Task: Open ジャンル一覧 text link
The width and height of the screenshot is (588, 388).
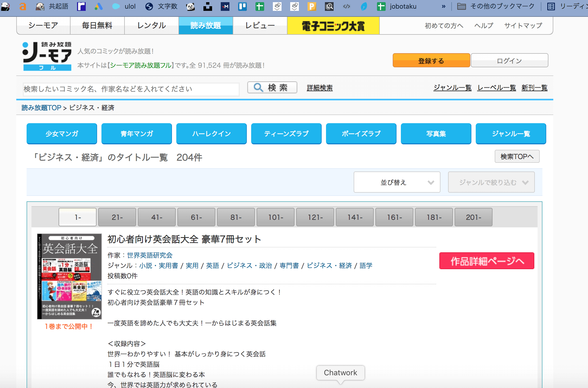Action: [x=452, y=88]
